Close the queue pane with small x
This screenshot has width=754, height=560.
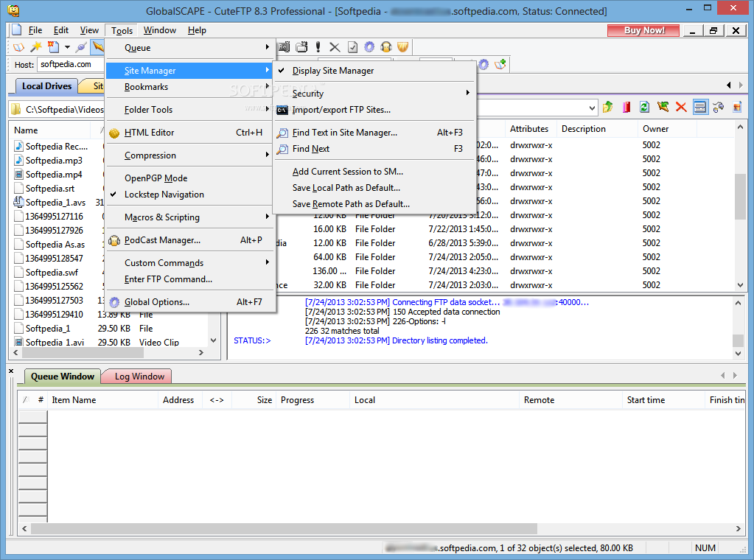click(11, 371)
